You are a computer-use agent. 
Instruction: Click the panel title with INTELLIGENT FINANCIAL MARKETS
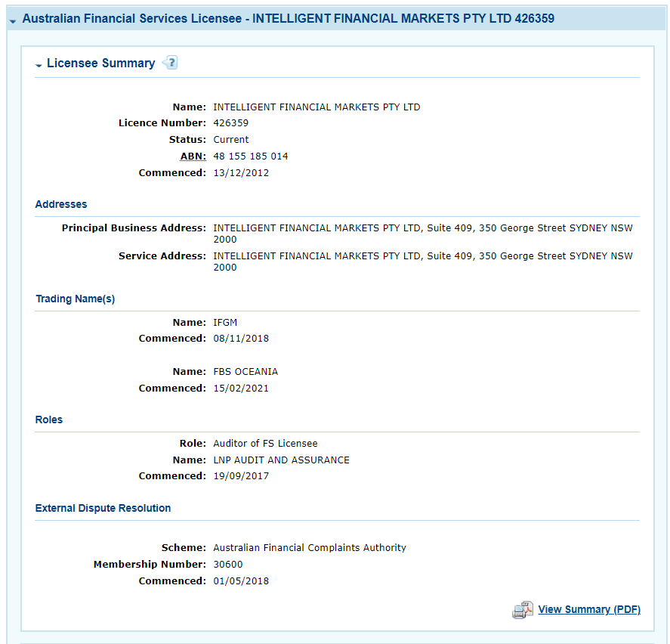point(288,19)
